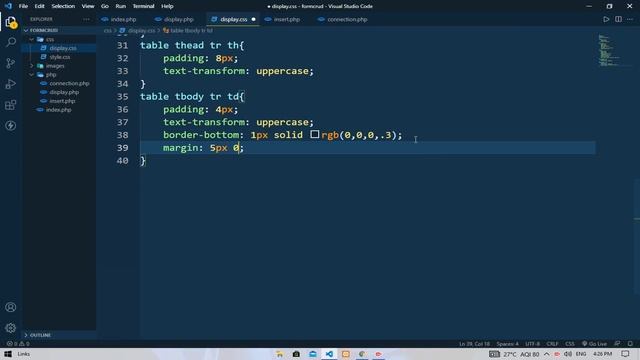Viewport: 640px width, 360px height.
Task: Click the feedback icon in the status bar
Action: point(618,344)
